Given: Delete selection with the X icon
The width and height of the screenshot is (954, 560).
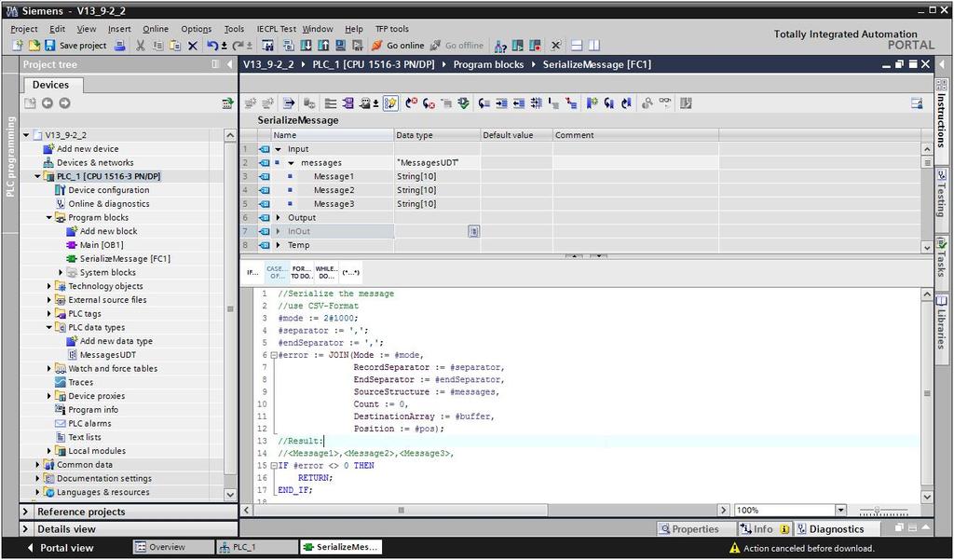Looking at the screenshot, I should 193,46.
